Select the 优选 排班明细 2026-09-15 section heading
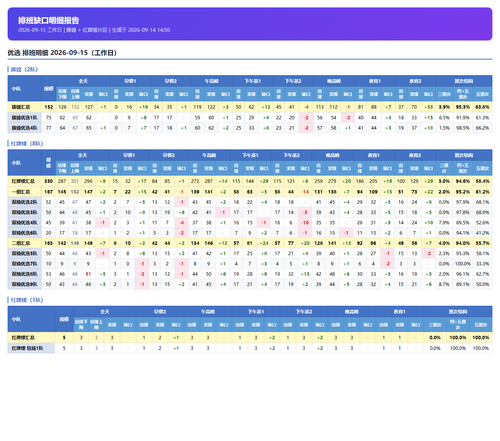 coord(62,53)
